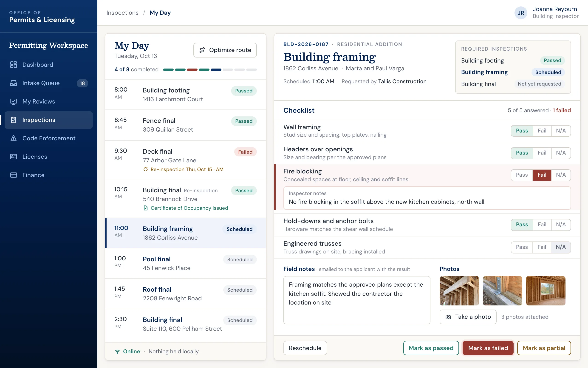Viewport: 588px width, 368px height.
Task: Click the Fire blocking inspector notes field
Action: (x=427, y=198)
